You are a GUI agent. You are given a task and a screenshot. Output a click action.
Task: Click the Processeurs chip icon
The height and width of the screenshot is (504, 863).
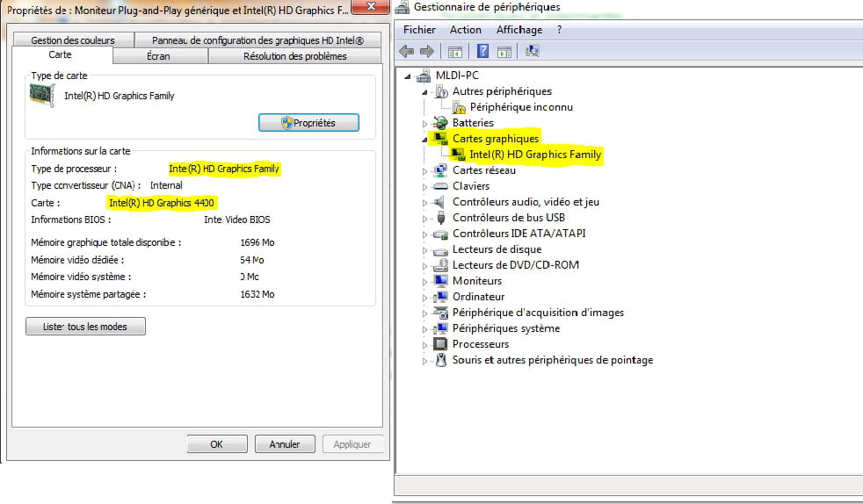coord(440,344)
